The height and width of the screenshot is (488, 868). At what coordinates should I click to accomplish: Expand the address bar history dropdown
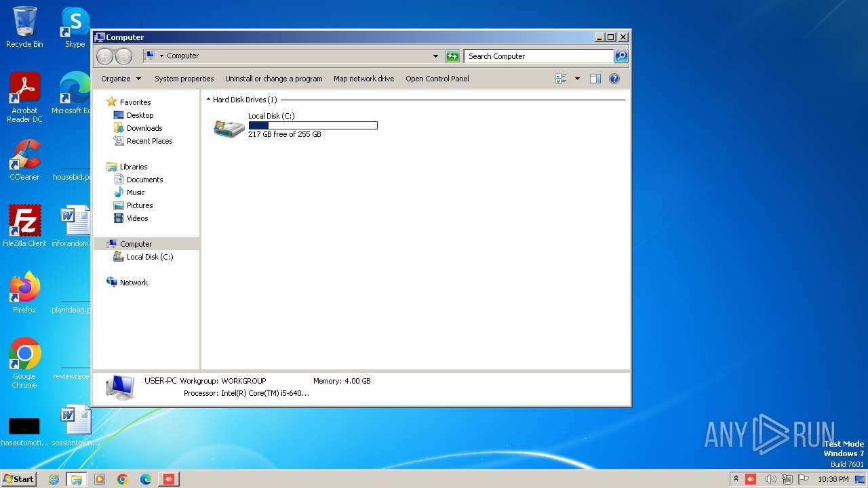[x=435, y=56]
